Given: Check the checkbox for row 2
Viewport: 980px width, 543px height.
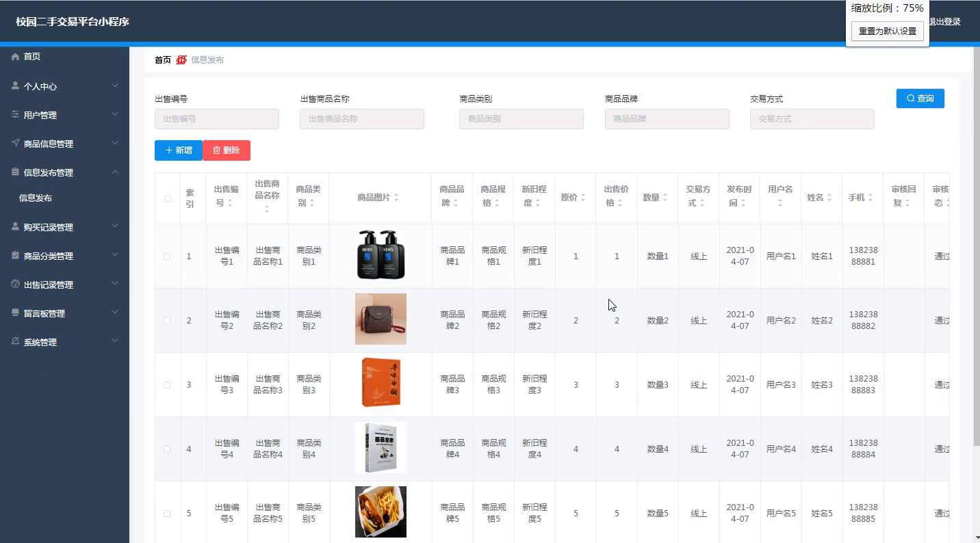Looking at the screenshot, I should pyautogui.click(x=168, y=321).
